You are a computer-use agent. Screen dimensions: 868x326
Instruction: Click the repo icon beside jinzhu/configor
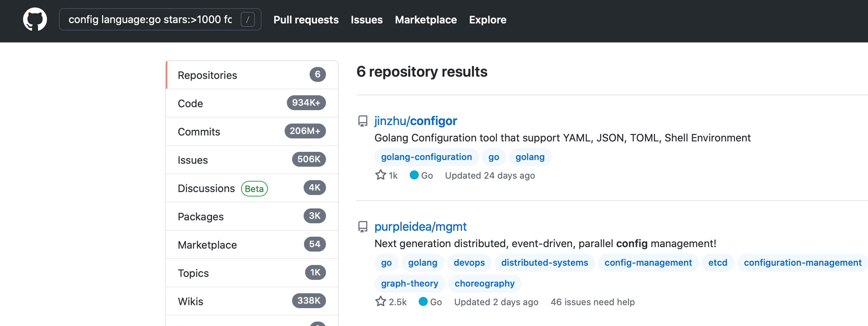click(x=362, y=121)
